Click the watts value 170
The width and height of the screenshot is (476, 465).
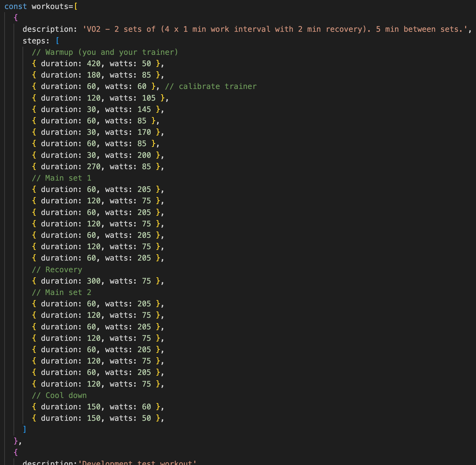pyautogui.click(x=144, y=132)
